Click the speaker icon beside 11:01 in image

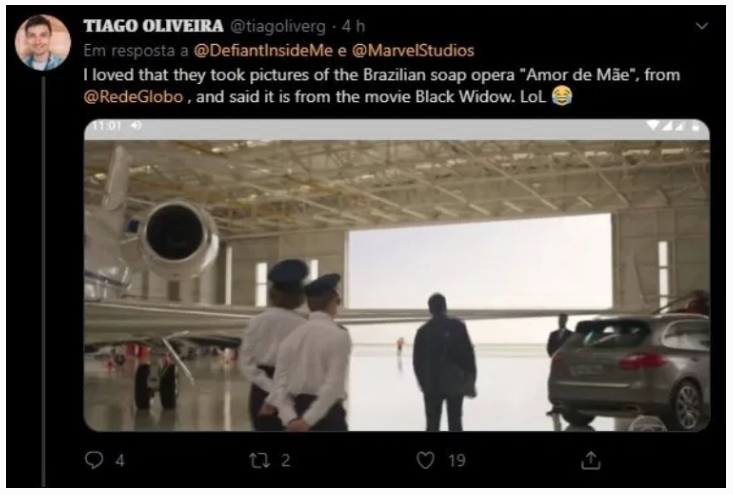137,126
